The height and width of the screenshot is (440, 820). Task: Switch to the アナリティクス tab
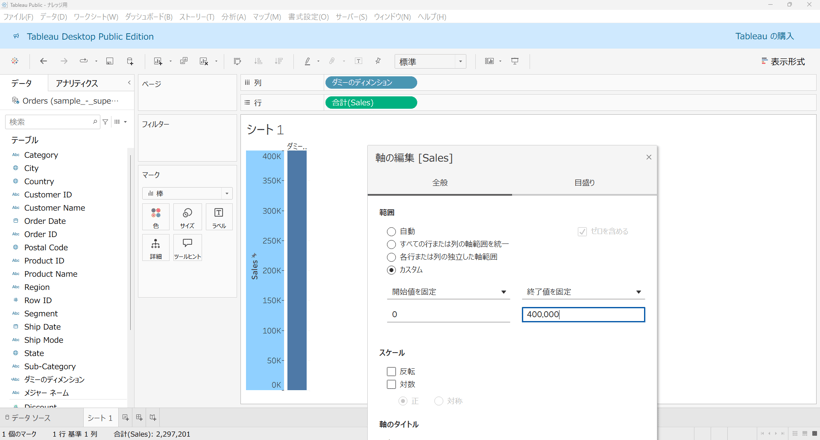pos(77,83)
